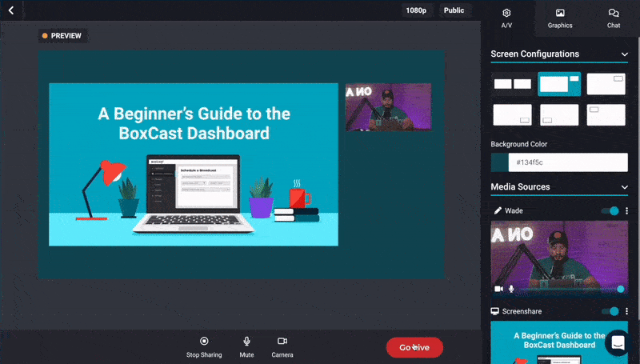Collapse the Media Sources section
640x364 pixels.
click(x=624, y=187)
